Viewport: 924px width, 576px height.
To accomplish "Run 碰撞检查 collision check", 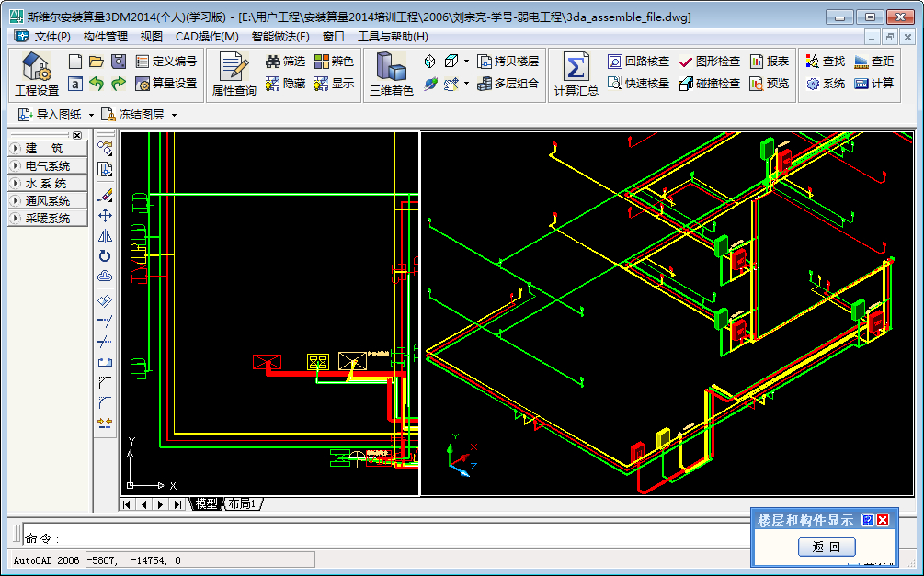I will tap(710, 84).
